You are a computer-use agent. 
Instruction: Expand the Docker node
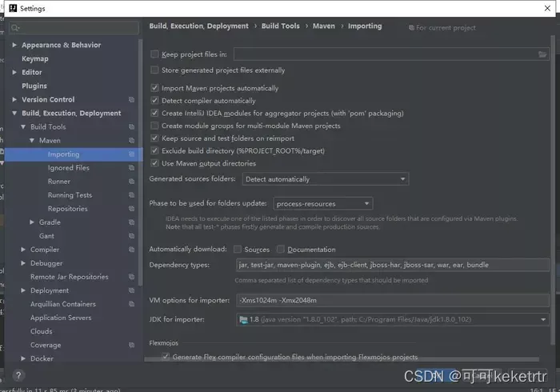click(23, 358)
